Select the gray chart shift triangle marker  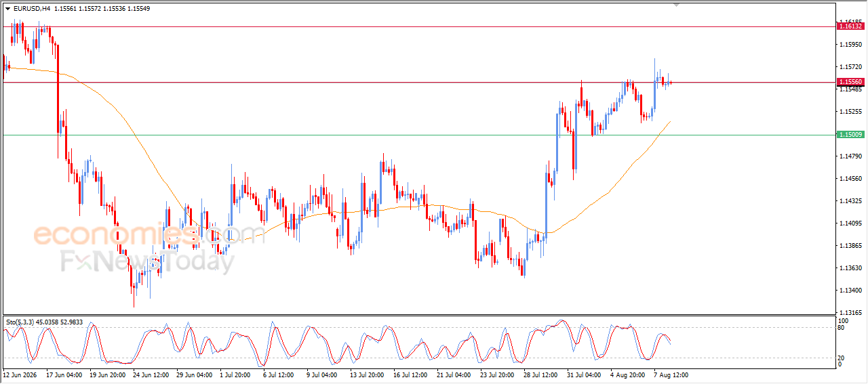[x=675, y=5]
